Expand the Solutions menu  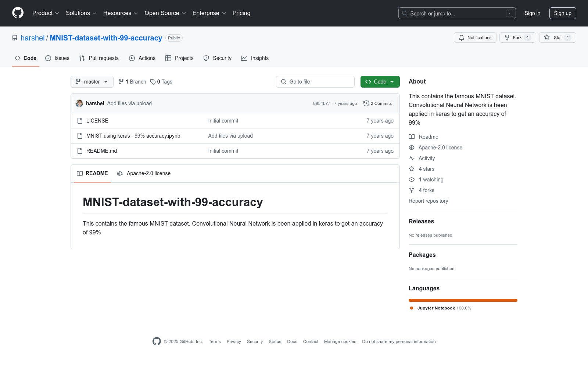pos(81,13)
